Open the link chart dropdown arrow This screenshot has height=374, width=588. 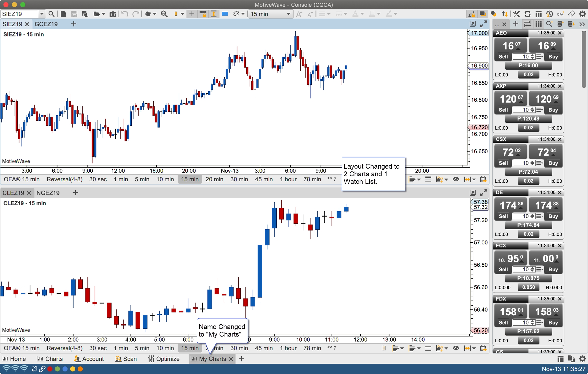[x=243, y=14]
